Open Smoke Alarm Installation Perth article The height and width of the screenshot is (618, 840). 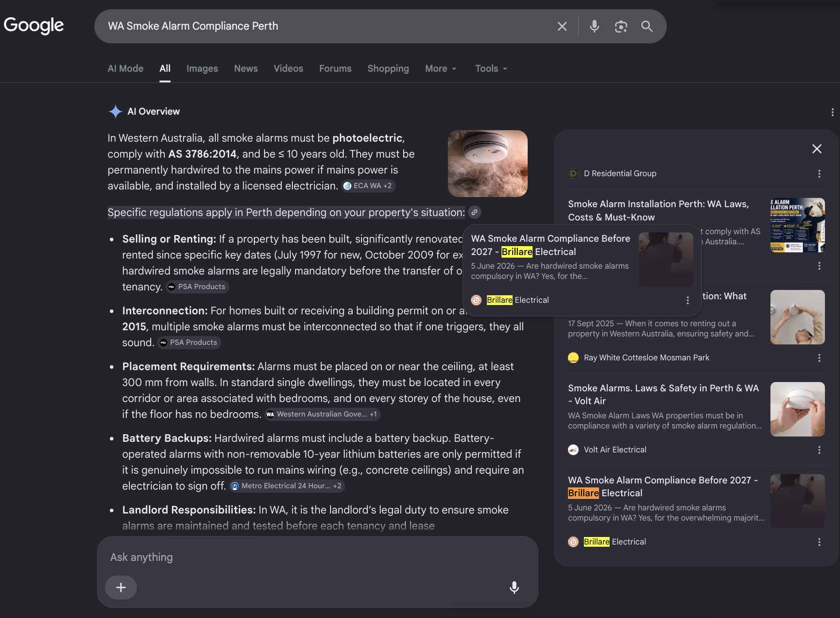coord(658,211)
